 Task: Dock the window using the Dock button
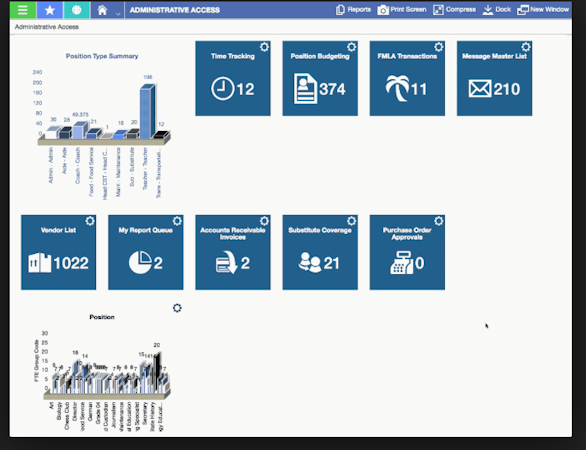coord(497,10)
